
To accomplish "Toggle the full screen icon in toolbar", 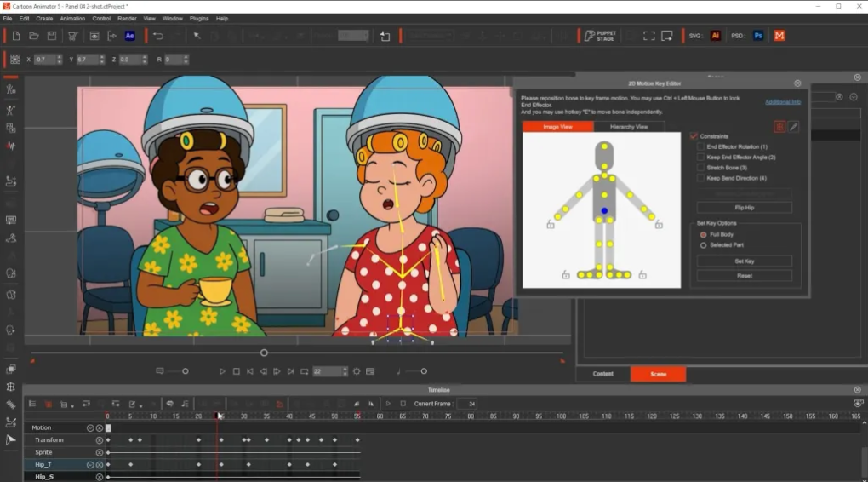I will point(648,36).
